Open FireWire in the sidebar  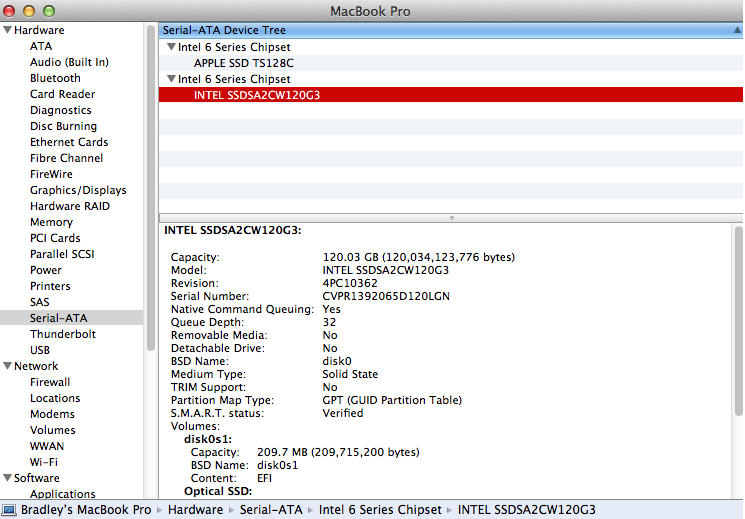coord(51,174)
